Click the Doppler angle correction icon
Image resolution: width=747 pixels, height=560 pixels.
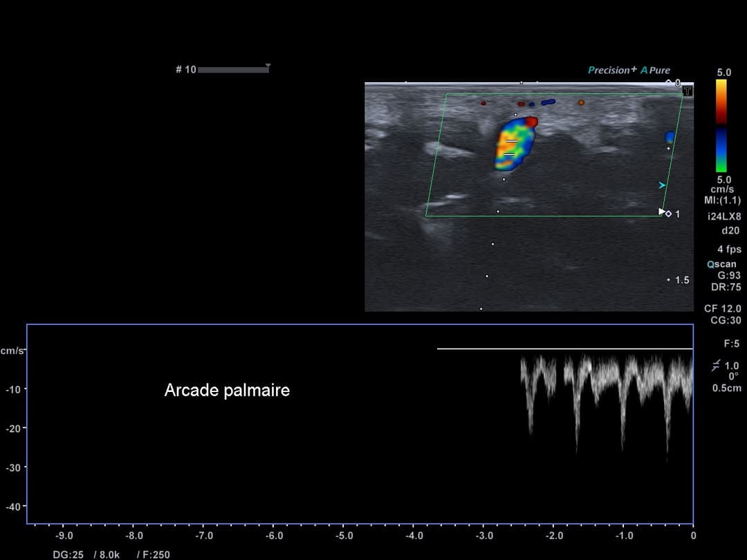point(717,365)
